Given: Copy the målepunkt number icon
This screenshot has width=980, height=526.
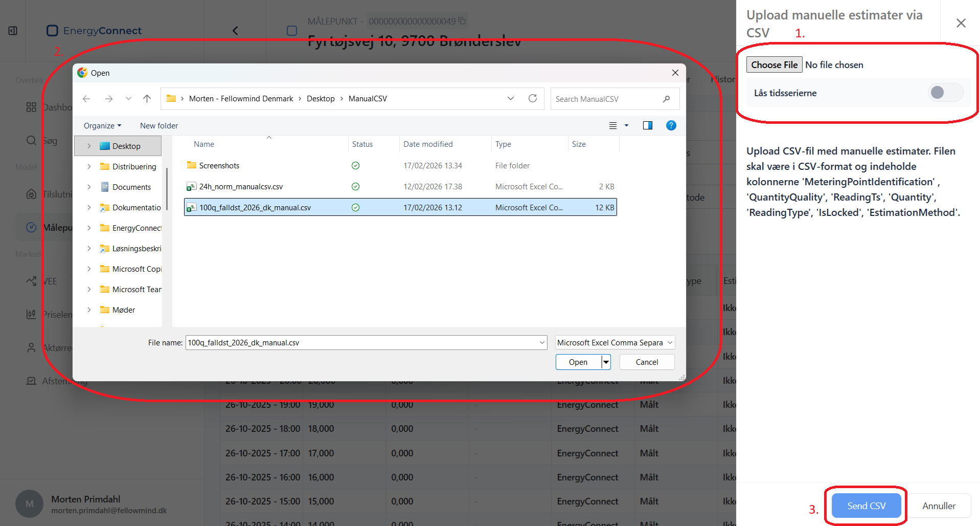Looking at the screenshot, I should 462,21.
